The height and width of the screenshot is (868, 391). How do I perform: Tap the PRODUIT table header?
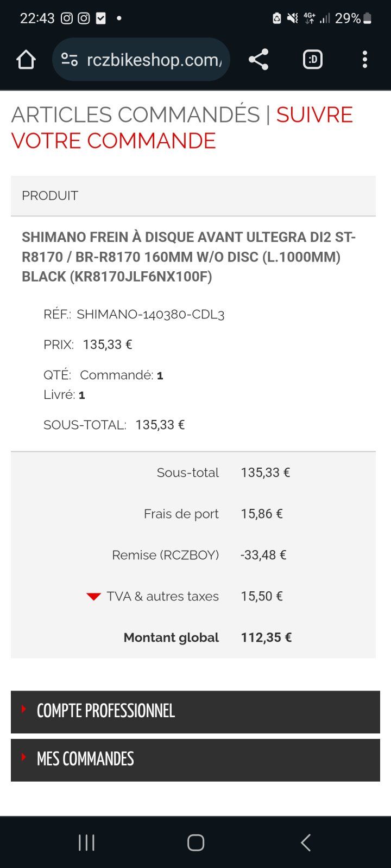[x=50, y=196]
